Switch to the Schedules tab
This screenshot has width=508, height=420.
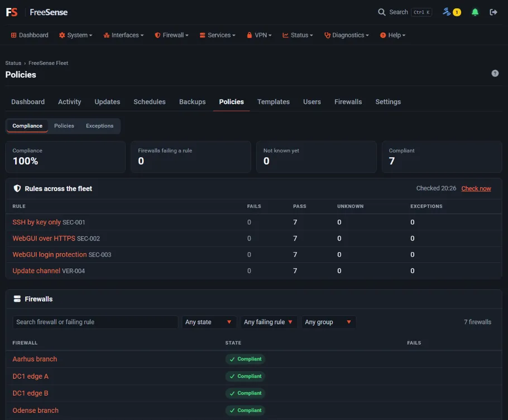[x=150, y=102]
